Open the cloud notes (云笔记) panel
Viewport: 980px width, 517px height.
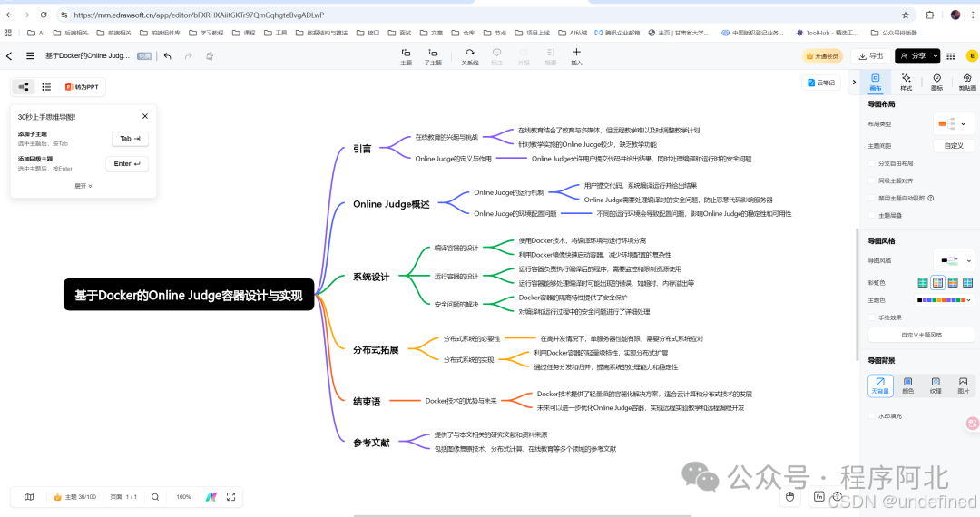(821, 83)
